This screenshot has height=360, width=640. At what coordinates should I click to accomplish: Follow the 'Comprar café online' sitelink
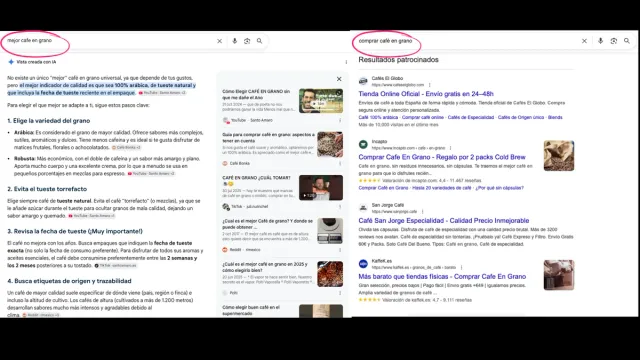422,118
